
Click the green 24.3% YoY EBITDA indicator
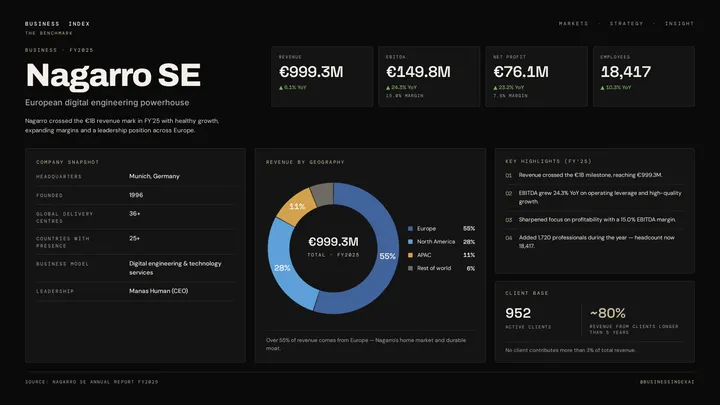(401, 87)
